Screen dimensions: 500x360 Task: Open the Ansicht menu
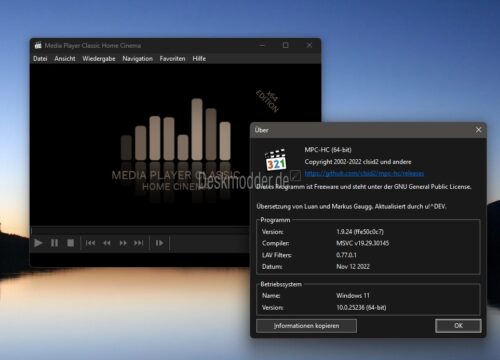[65, 59]
